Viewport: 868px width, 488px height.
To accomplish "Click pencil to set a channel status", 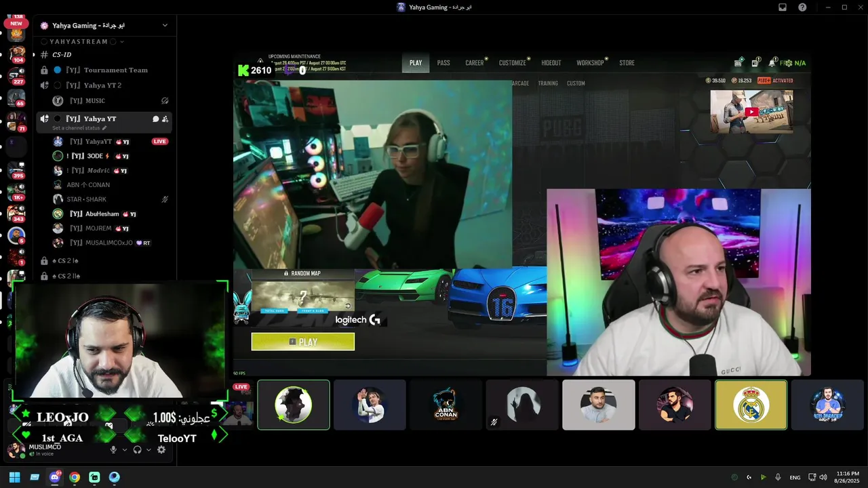I will (104, 128).
